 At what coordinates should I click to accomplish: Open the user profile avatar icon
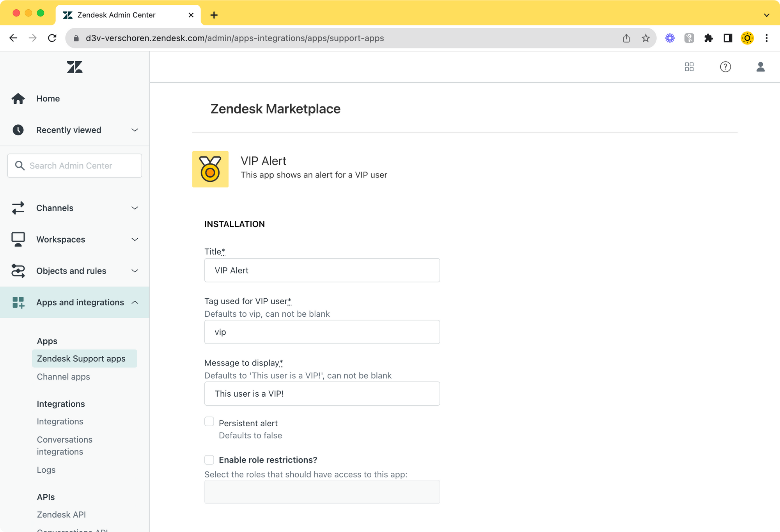(760, 67)
